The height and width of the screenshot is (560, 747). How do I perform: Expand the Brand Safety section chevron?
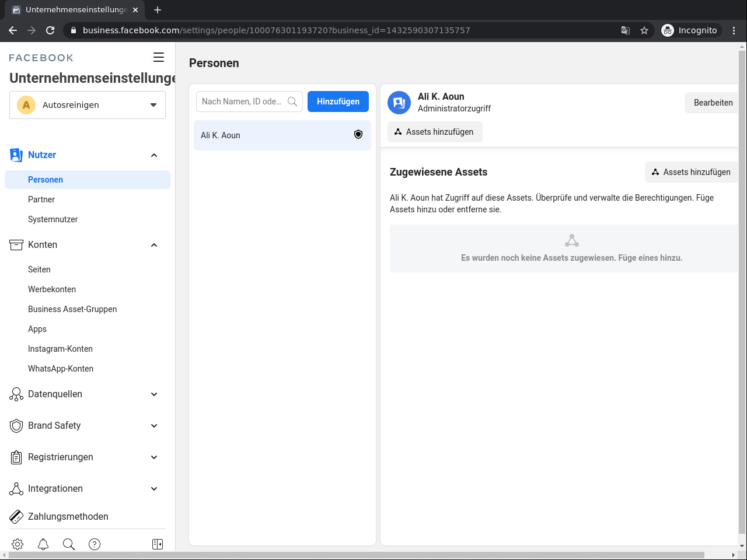[x=154, y=426]
